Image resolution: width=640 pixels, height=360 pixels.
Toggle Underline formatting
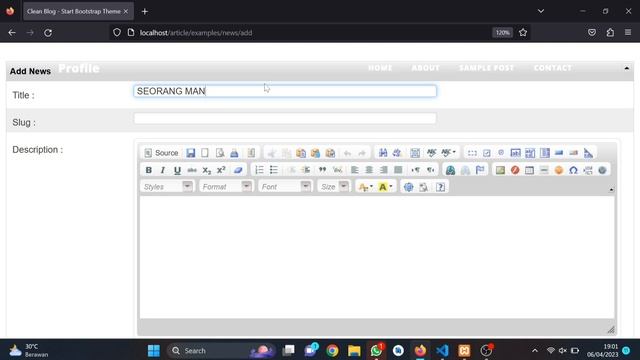177,170
